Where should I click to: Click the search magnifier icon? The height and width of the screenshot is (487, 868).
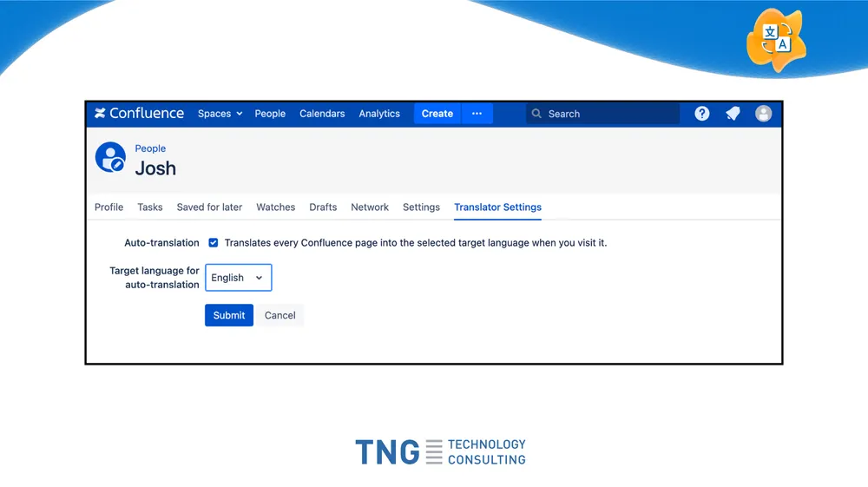coord(536,114)
